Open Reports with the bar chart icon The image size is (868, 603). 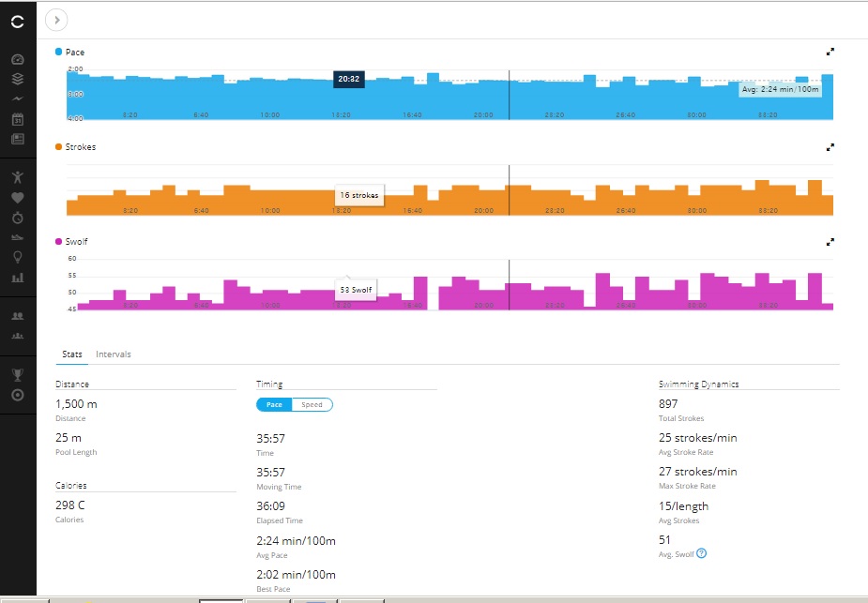(x=18, y=279)
